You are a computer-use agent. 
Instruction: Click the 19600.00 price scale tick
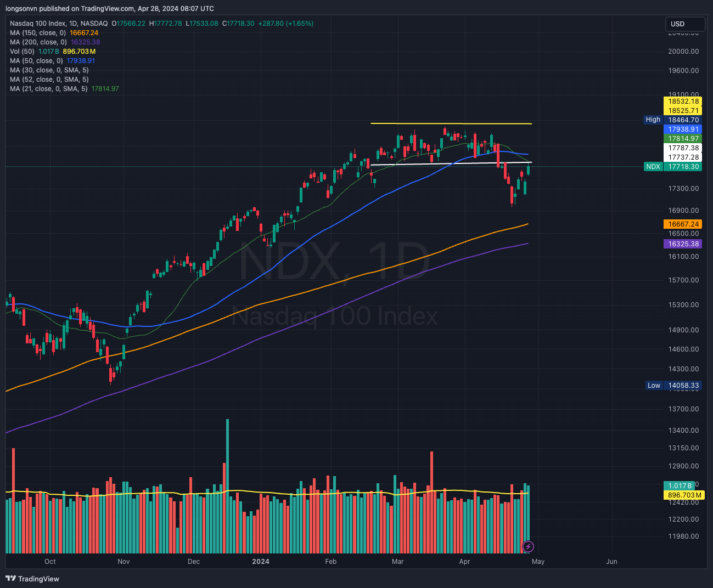pyautogui.click(x=683, y=71)
